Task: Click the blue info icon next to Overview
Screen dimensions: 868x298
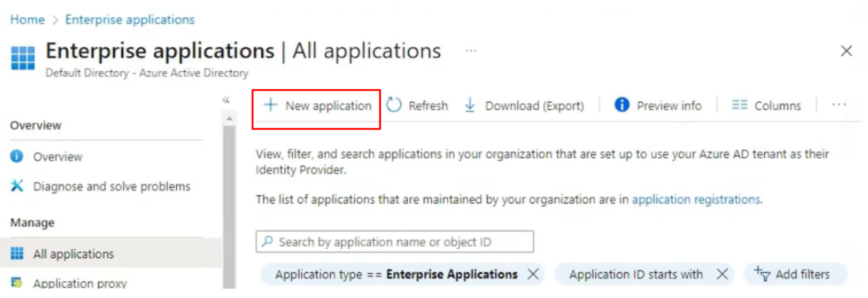Action: click(17, 156)
